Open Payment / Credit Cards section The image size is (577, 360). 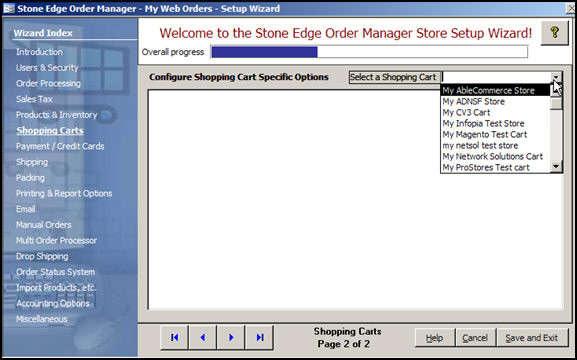click(60, 147)
